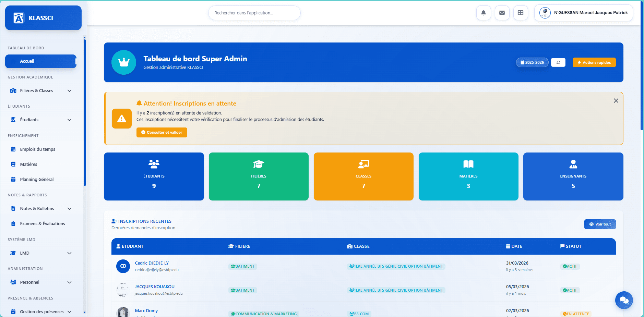Dismiss the pending inscriptions alert

[x=616, y=101]
